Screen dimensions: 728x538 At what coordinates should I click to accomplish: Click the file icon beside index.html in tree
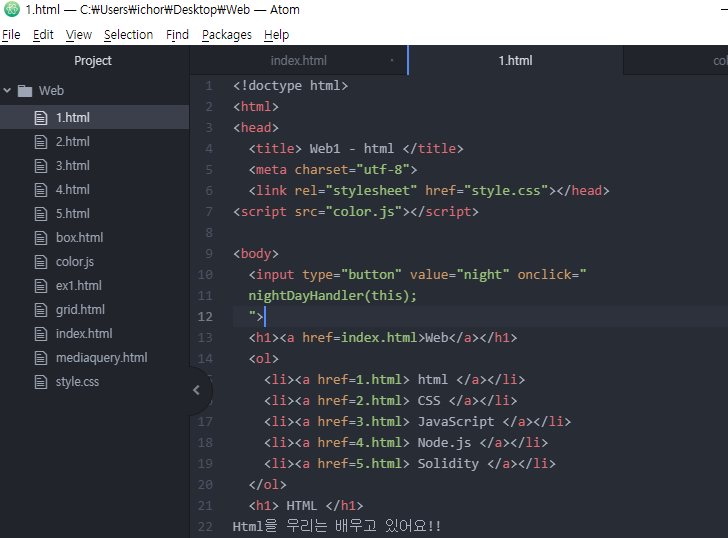coord(41,334)
